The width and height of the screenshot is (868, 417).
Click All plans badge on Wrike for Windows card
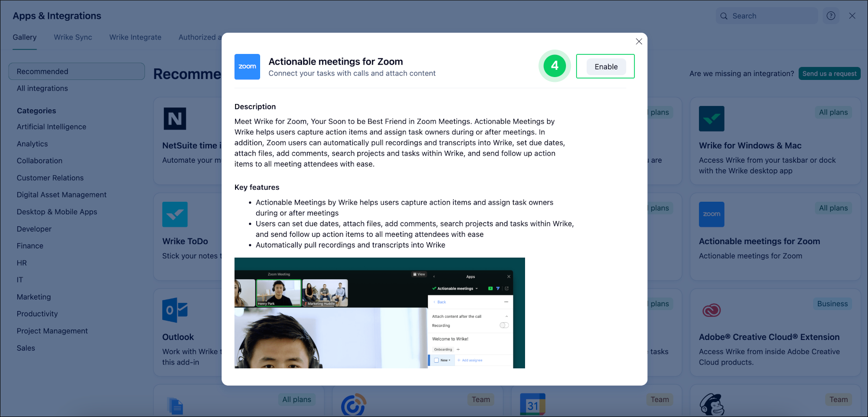coord(833,112)
